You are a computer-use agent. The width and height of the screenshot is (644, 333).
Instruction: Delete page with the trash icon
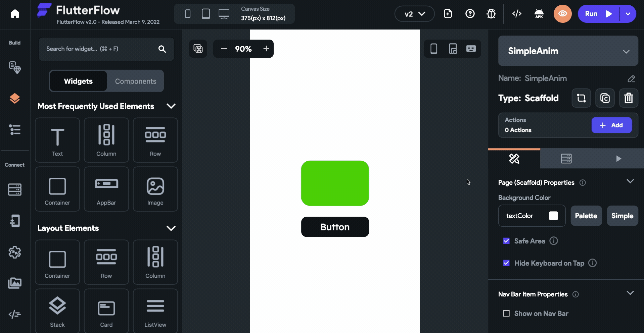[629, 98]
